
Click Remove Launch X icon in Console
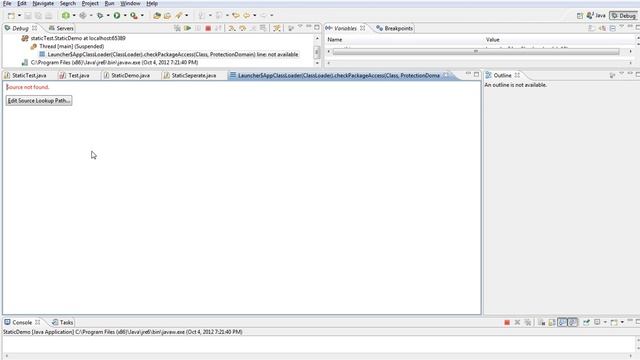click(517, 322)
